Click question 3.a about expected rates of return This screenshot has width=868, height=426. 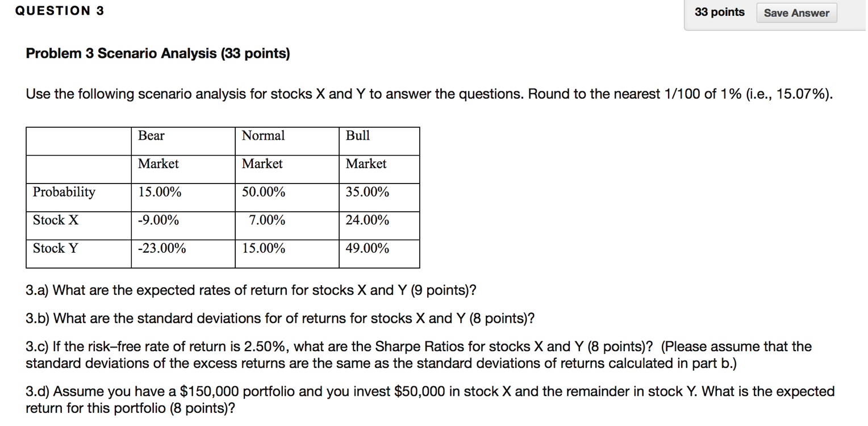tap(251, 291)
